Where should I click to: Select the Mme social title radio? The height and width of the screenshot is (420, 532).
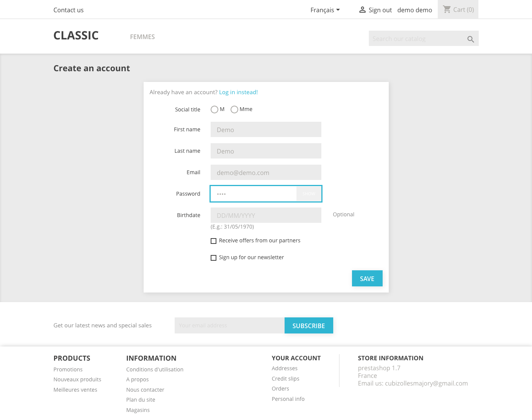pos(234,109)
